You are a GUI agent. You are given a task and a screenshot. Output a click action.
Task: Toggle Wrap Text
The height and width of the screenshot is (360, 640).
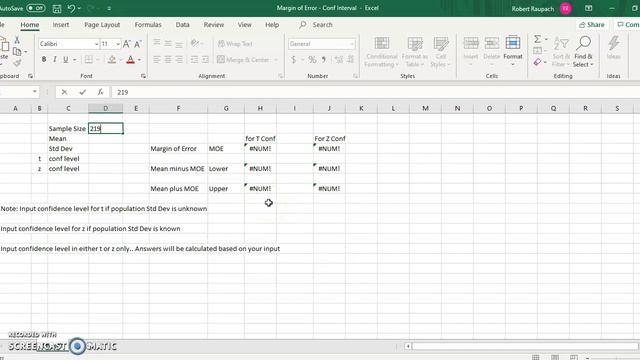tap(235, 44)
